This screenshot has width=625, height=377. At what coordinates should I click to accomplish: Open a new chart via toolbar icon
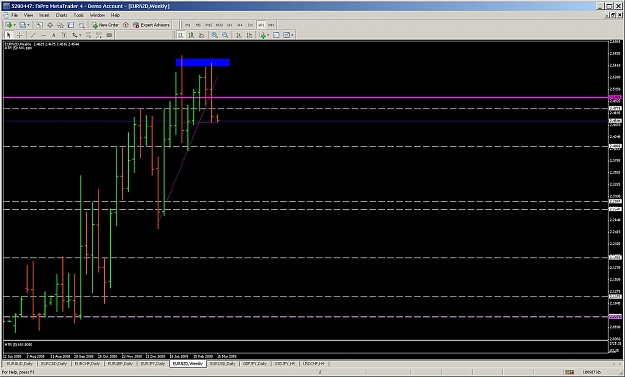pyautogui.click(x=9, y=25)
